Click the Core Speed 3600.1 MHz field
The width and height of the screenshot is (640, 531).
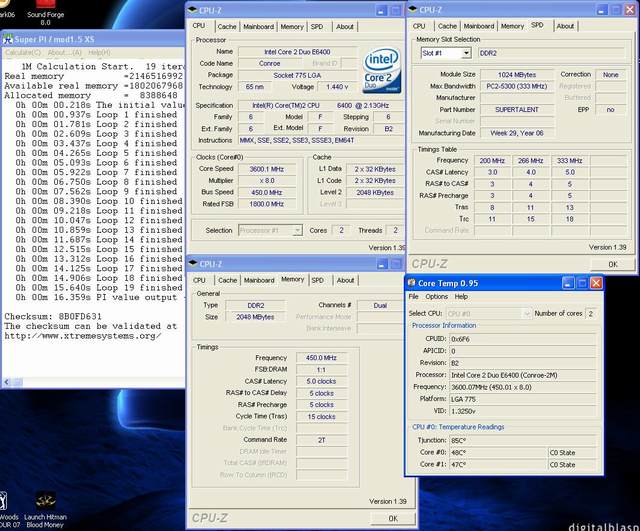click(267, 169)
